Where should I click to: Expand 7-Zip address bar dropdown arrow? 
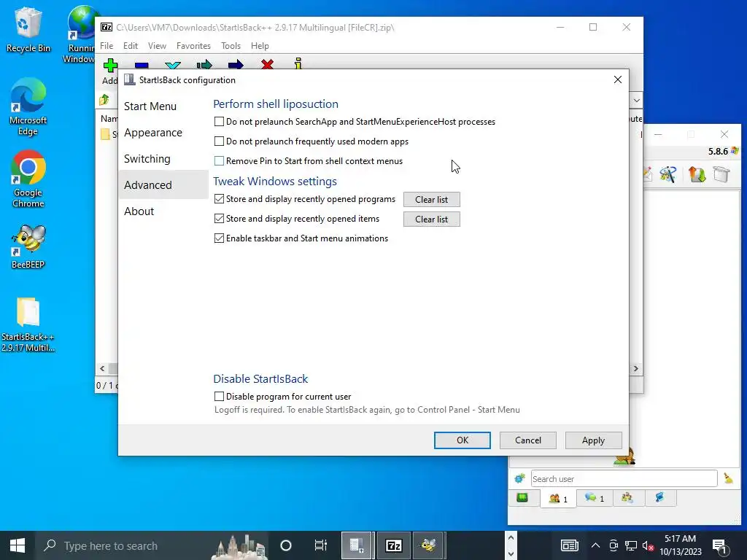636,101
